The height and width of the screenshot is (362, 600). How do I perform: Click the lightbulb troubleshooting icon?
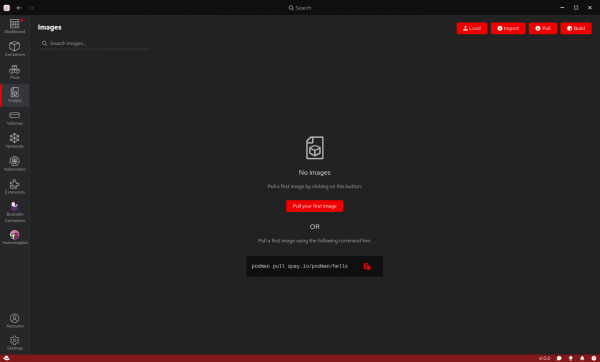[x=571, y=358]
